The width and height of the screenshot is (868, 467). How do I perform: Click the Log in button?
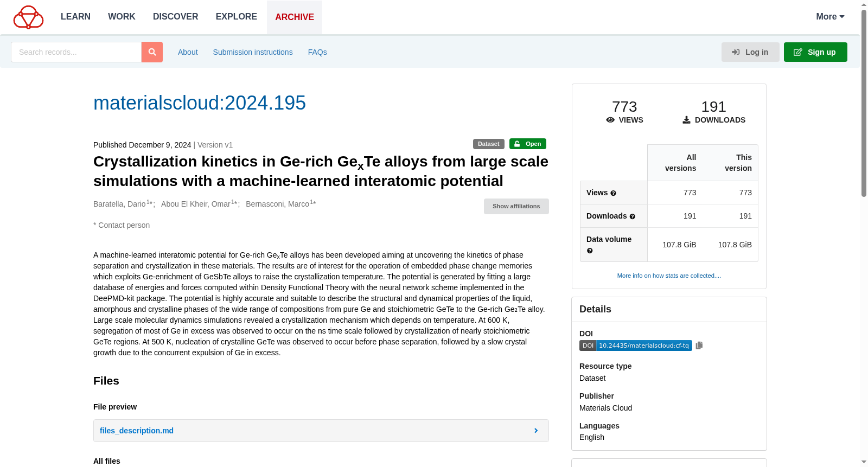750,52
